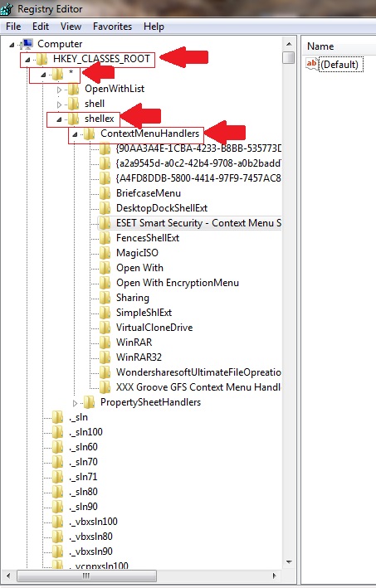The height and width of the screenshot is (588, 376).
Task: Click the MagicISO key folder icon
Action: coord(105,253)
